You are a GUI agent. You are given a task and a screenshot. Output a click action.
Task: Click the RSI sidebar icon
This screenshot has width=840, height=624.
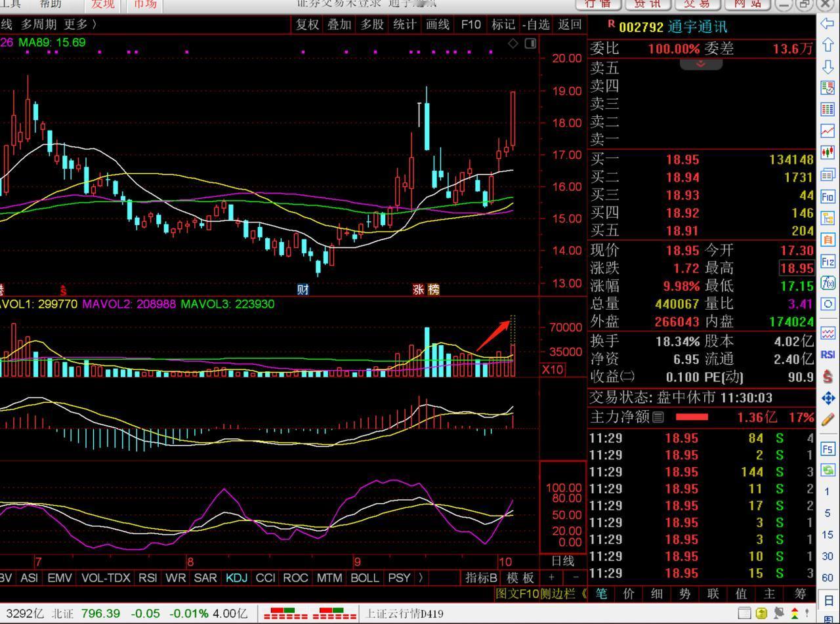[x=828, y=354]
